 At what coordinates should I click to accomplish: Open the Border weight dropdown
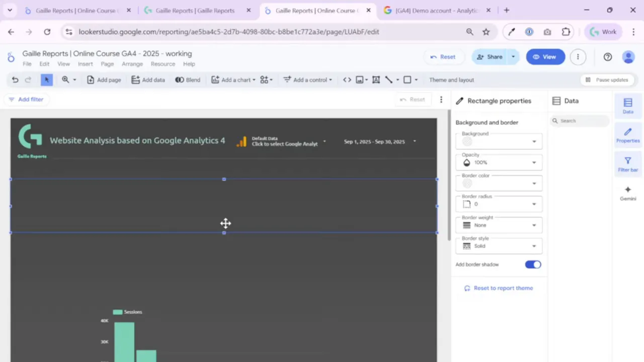click(x=499, y=225)
